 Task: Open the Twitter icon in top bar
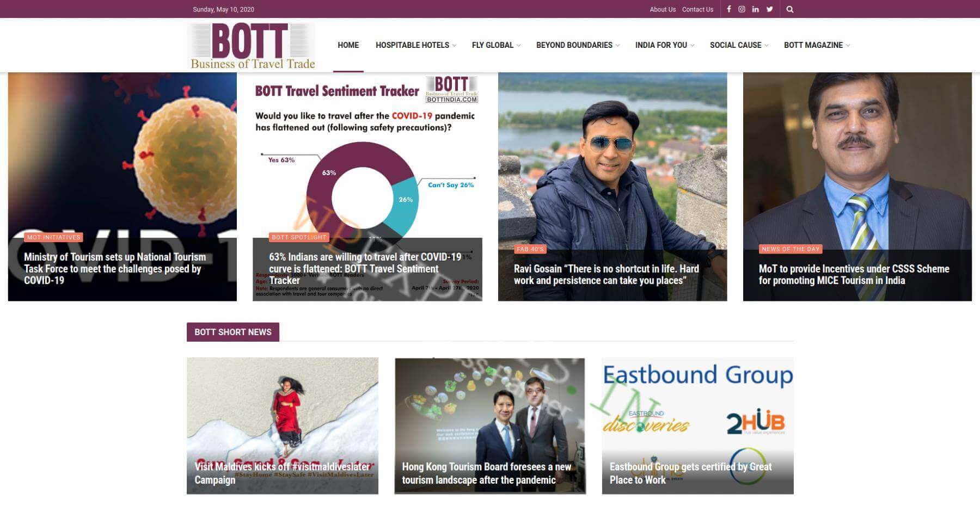(770, 9)
